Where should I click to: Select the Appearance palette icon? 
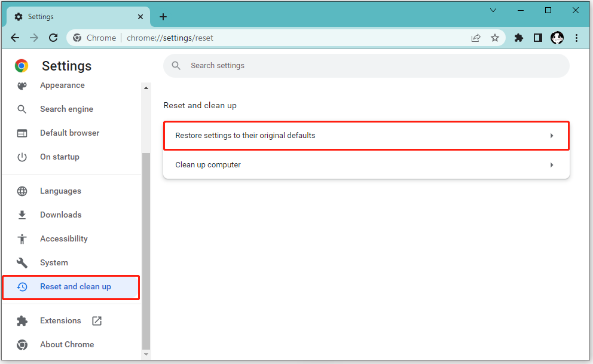[22, 85]
